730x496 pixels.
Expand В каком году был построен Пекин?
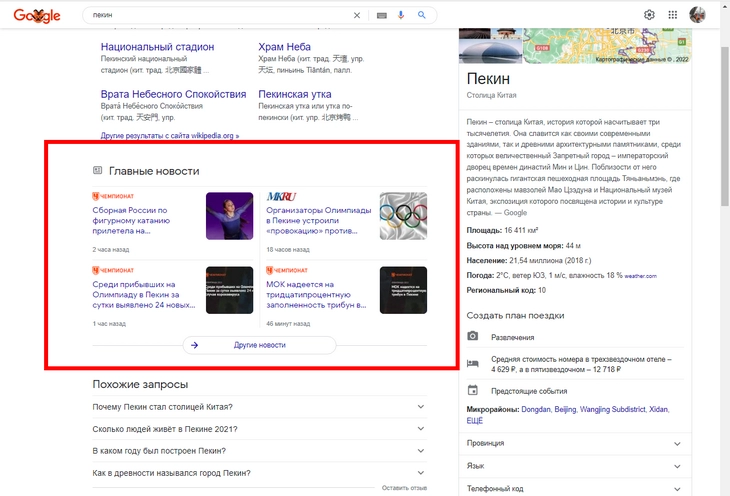click(x=259, y=451)
